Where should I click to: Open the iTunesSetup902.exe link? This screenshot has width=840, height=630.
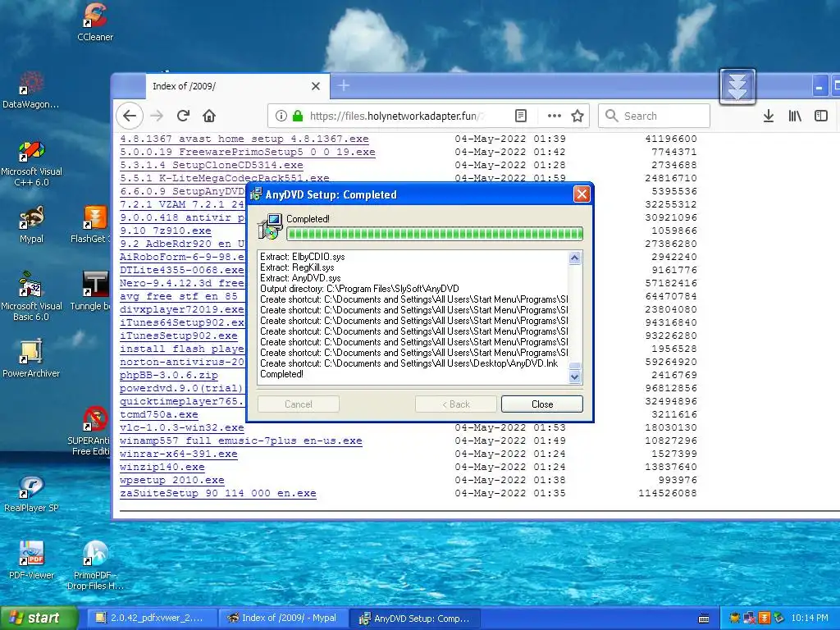tap(178, 336)
